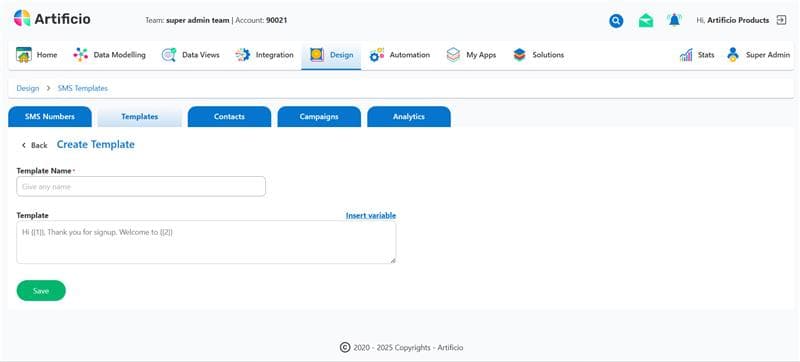The image size is (800, 362).
Task: Click the Artificio logo
Action: point(52,19)
